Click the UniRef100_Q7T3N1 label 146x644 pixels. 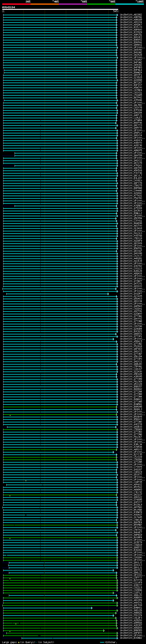[x=131, y=316]
